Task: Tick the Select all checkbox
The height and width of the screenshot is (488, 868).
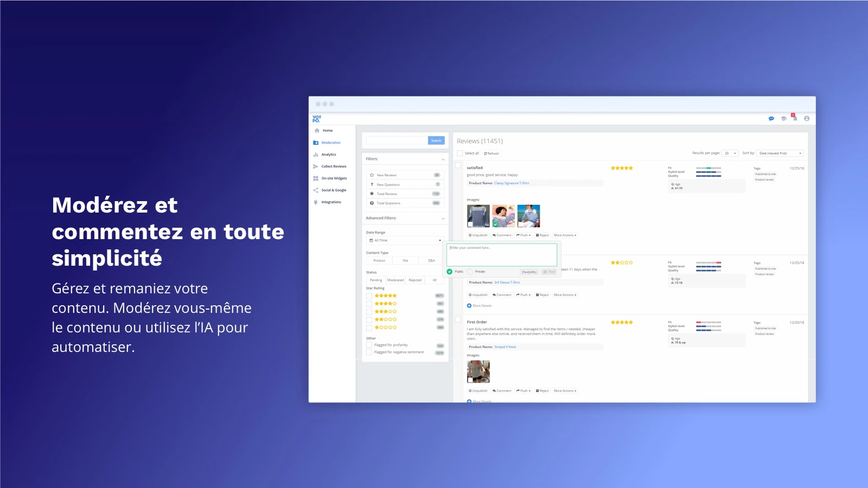Action: [460, 153]
